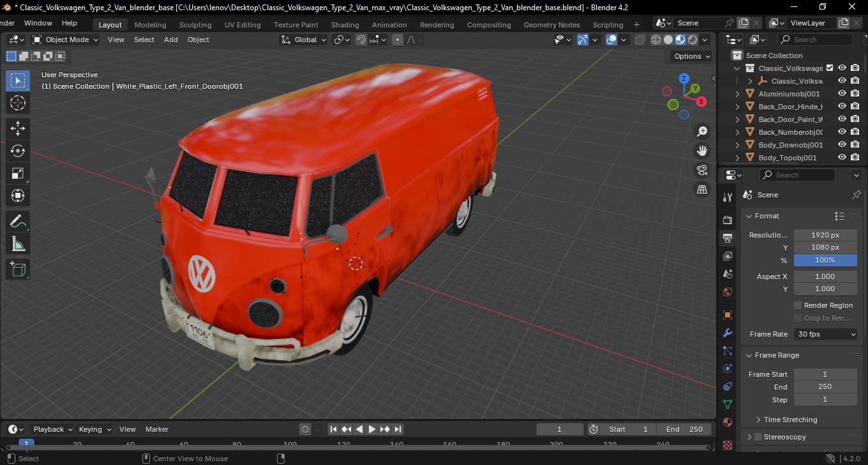The width and height of the screenshot is (868, 465).
Task: Pin the Scene properties with pin icon
Action: (x=857, y=195)
